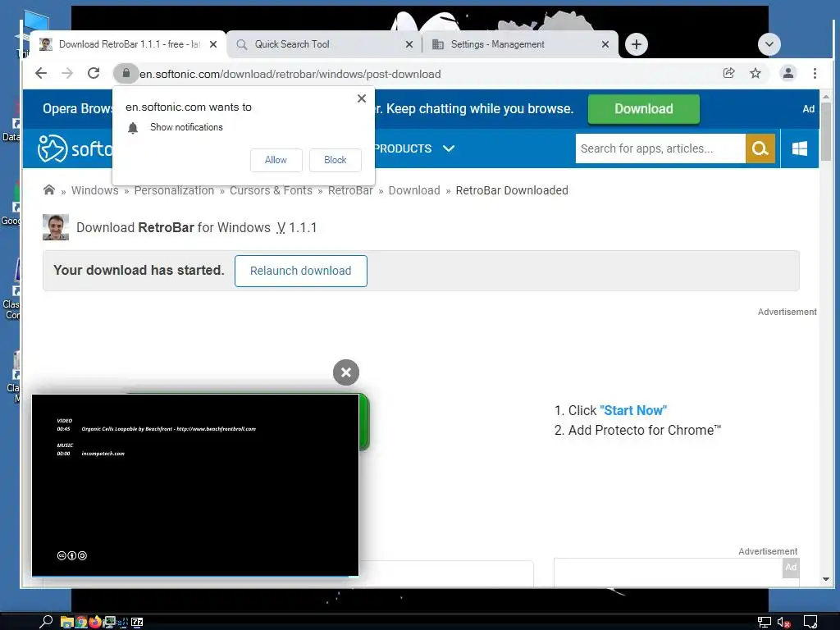
Task: Click the Windows platform icon in header
Action: point(799,148)
